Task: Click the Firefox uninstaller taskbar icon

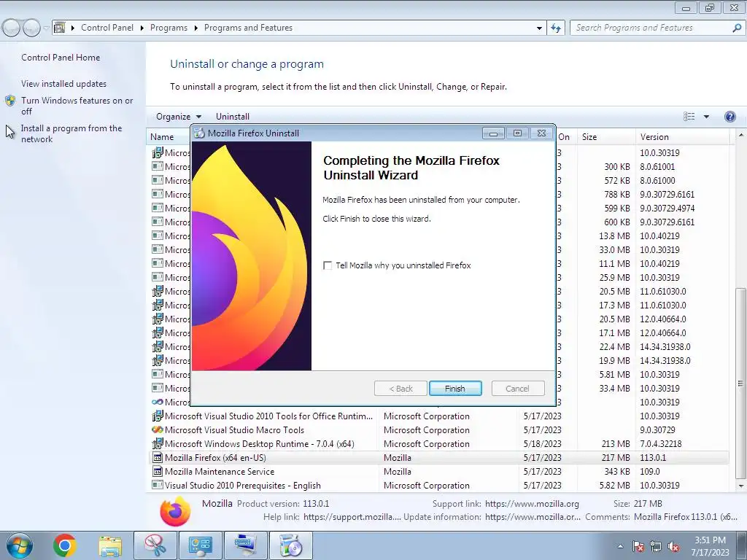Action: click(290, 545)
